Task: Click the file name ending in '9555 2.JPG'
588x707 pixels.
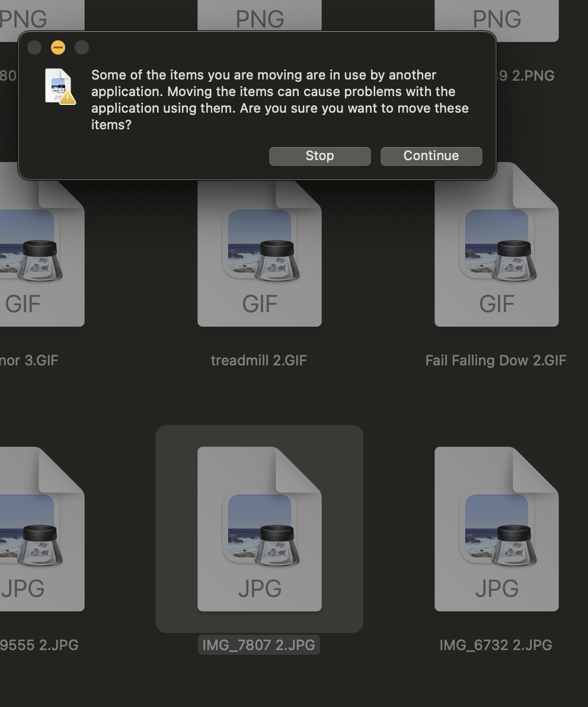Action: pyautogui.click(x=39, y=645)
